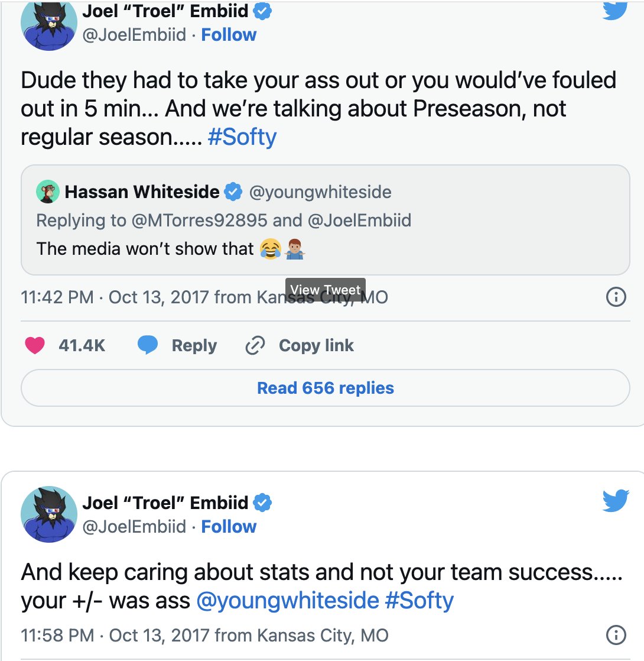Click the View Tweet button
Viewport: 644px width, 661px height.
[326, 289]
